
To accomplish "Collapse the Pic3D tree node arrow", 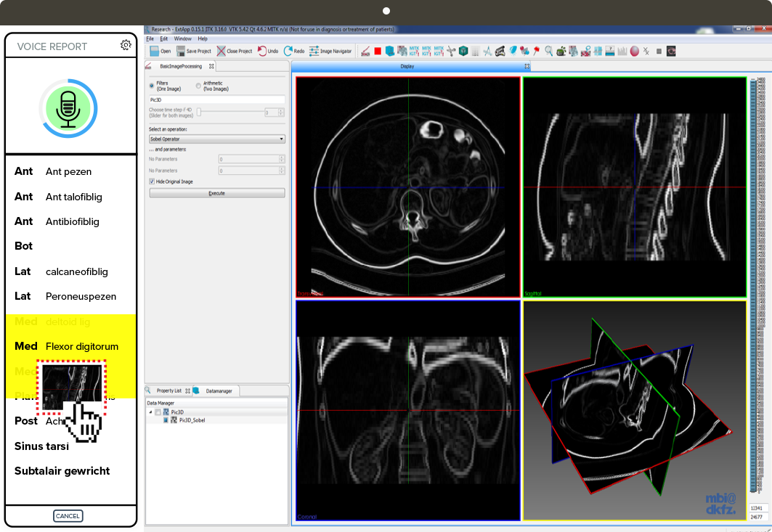I will tap(150, 412).
